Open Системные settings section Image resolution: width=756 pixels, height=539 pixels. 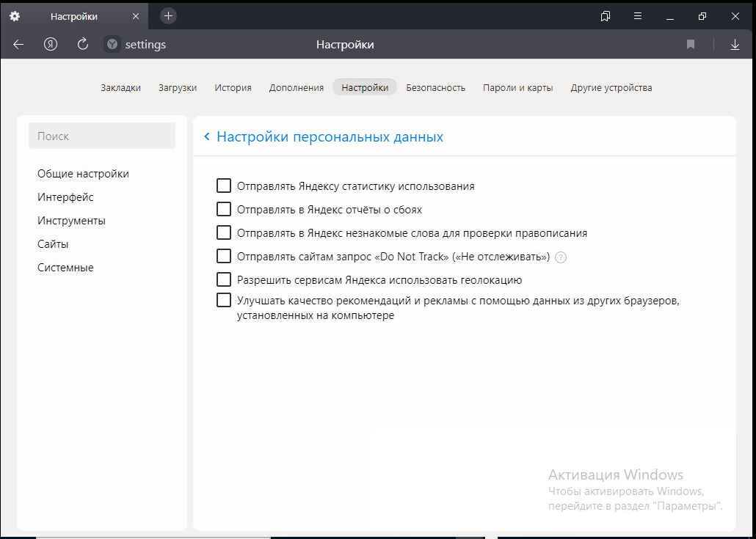point(65,268)
